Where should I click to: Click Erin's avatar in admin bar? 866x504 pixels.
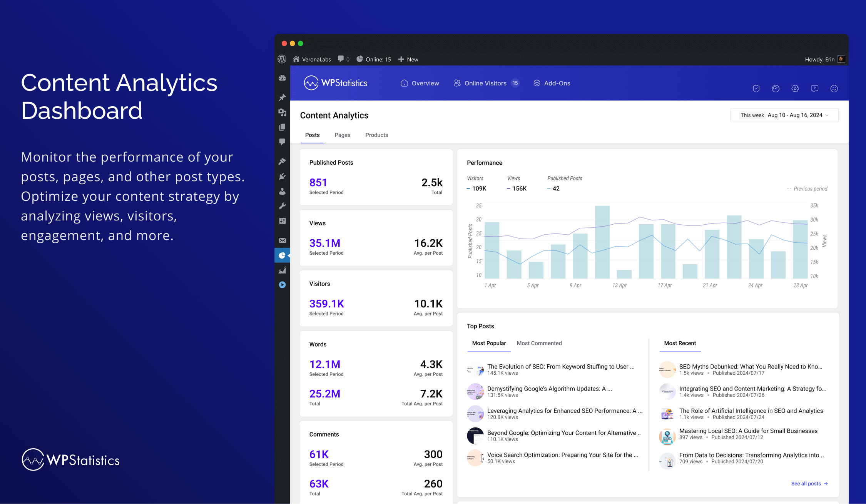coord(841,59)
